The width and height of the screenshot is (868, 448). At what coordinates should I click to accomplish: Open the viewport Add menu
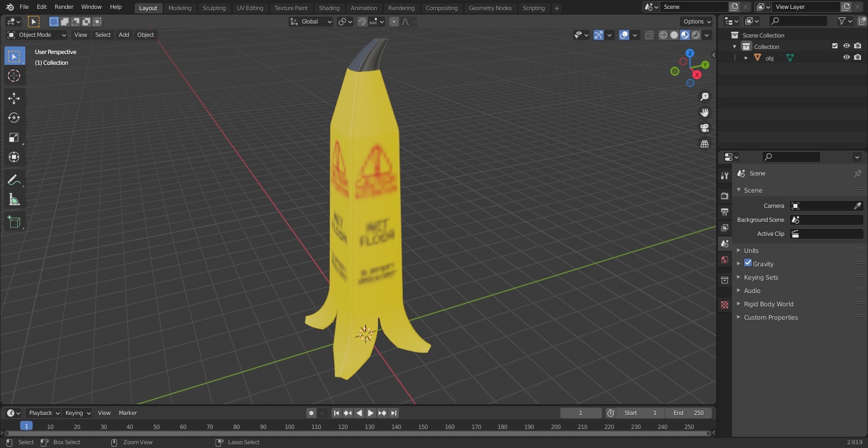click(124, 35)
